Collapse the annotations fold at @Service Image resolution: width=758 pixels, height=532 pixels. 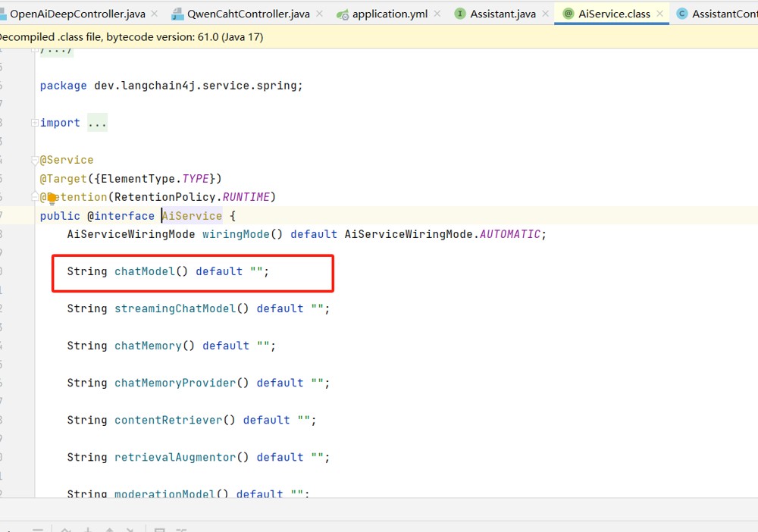(35, 160)
